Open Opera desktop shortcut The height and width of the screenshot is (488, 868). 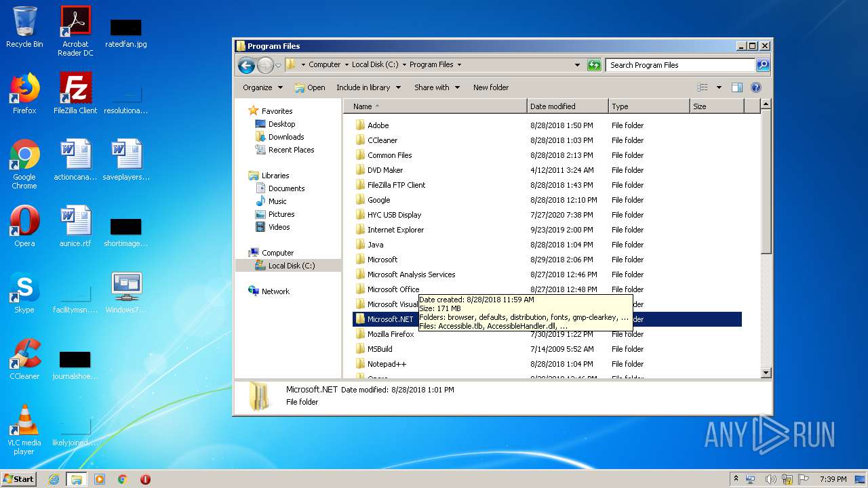[24, 226]
